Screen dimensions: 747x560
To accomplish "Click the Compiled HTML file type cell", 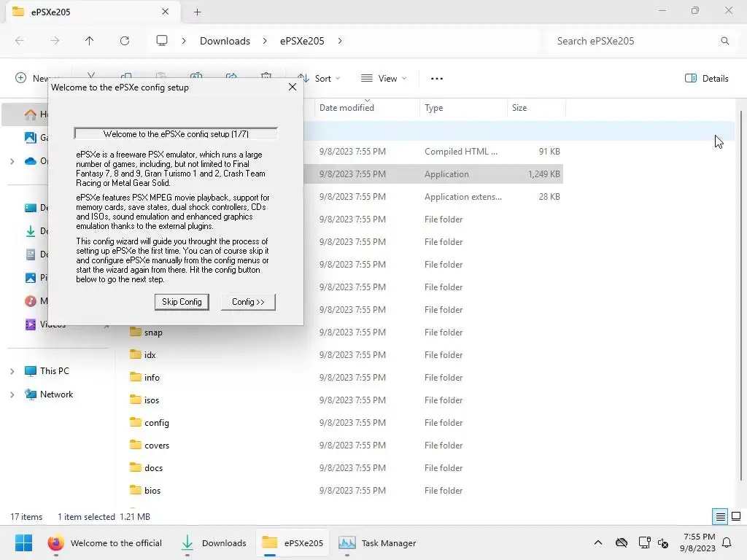I will pos(461,152).
